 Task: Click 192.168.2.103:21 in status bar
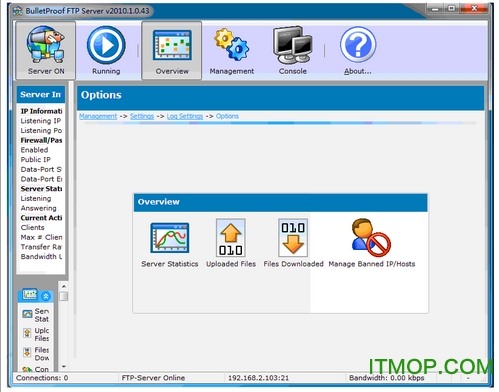(258, 378)
